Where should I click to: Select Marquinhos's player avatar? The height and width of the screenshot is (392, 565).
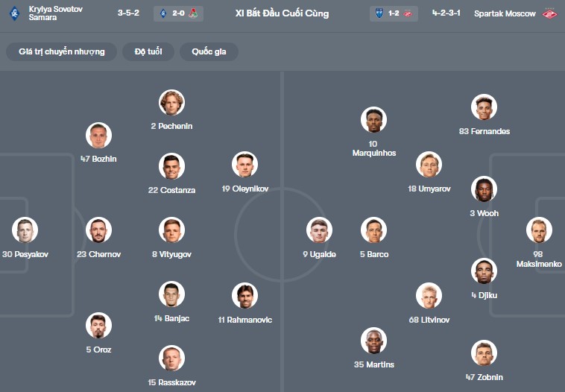pyautogui.click(x=373, y=120)
